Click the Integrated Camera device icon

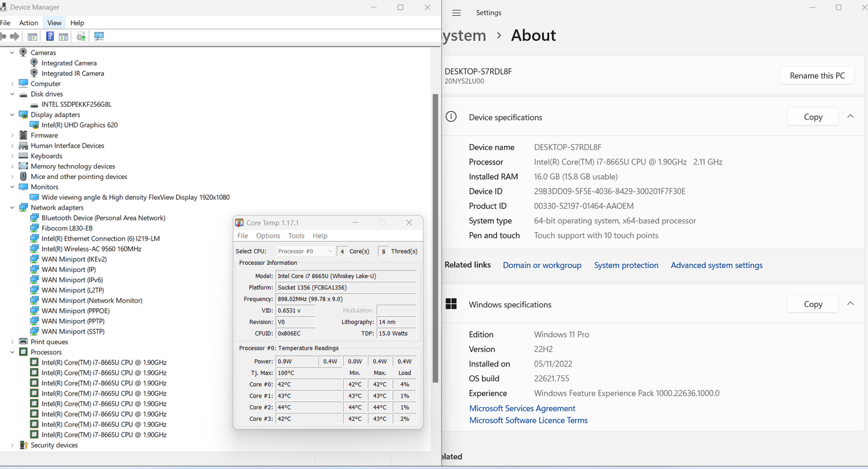[x=34, y=62]
